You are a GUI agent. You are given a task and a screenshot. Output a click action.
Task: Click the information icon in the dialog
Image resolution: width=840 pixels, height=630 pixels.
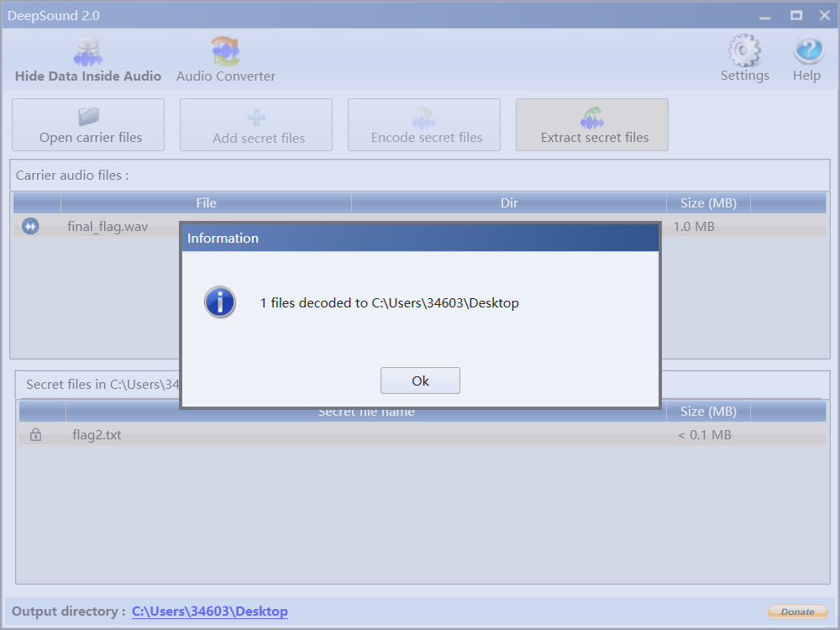[219, 302]
